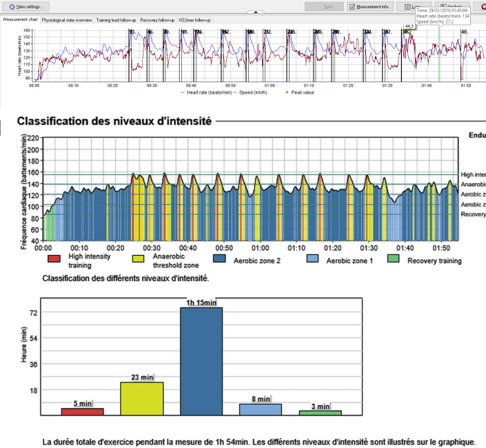Collapse the panel using the top center arrow
The width and height of the screenshot is (486, 448).
256,12
